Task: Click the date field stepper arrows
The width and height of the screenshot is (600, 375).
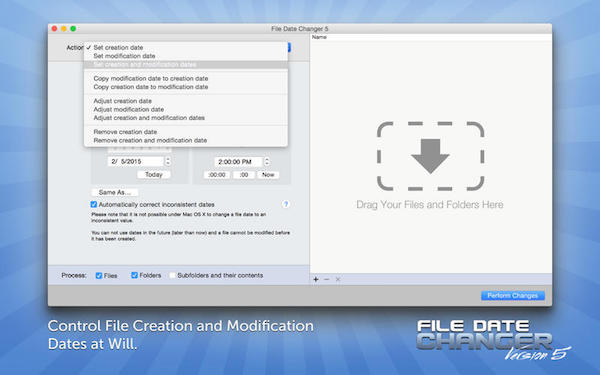Action: [168, 161]
